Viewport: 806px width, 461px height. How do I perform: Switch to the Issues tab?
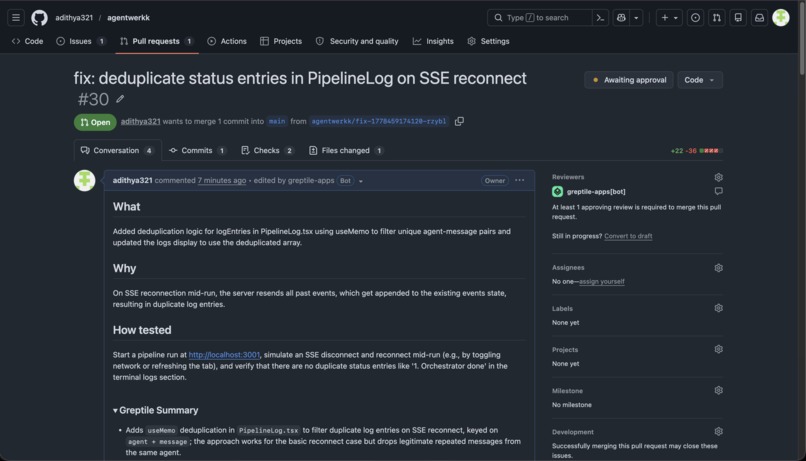click(x=81, y=41)
